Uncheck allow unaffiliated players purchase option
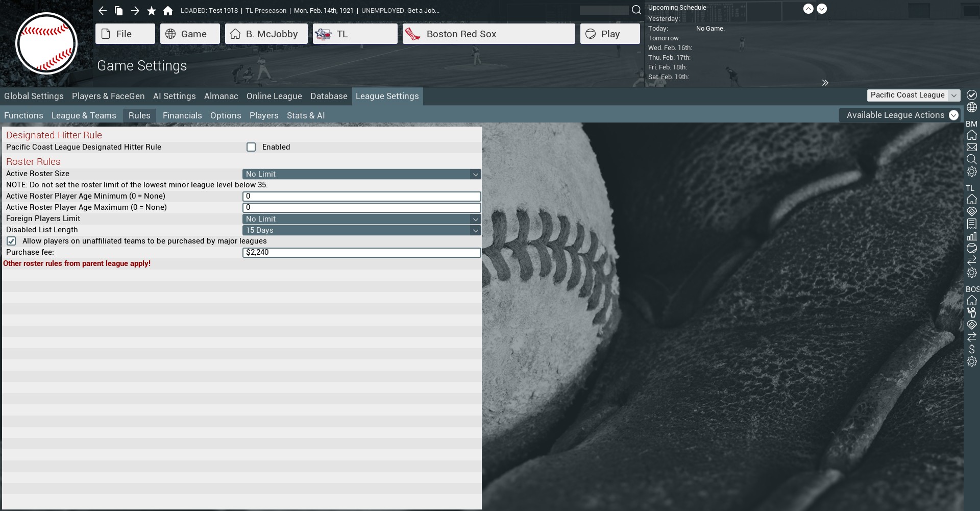 (11, 241)
